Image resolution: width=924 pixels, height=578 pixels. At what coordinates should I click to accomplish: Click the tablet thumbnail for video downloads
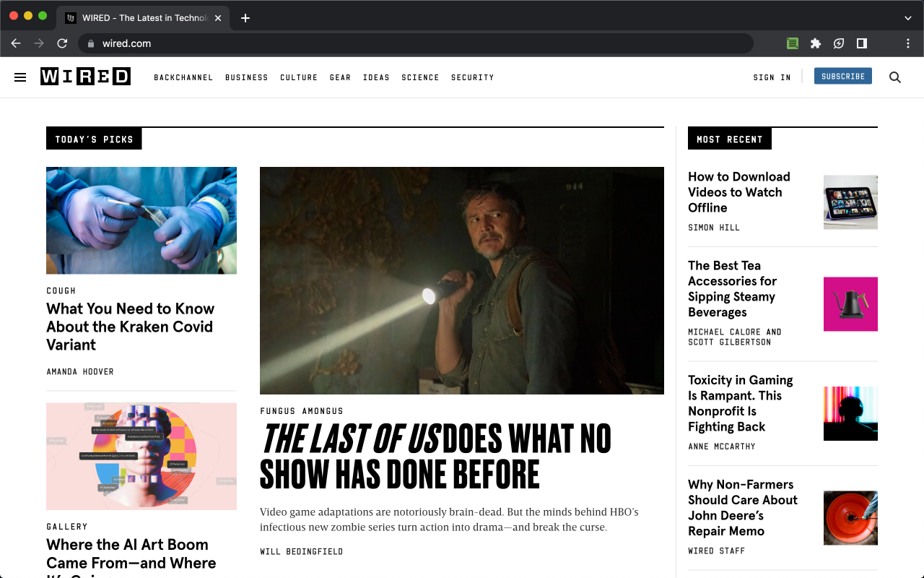click(x=850, y=202)
